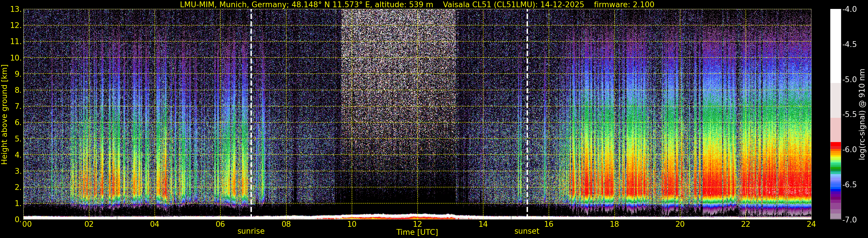Click the blue band of the colorbar

(x=835, y=184)
